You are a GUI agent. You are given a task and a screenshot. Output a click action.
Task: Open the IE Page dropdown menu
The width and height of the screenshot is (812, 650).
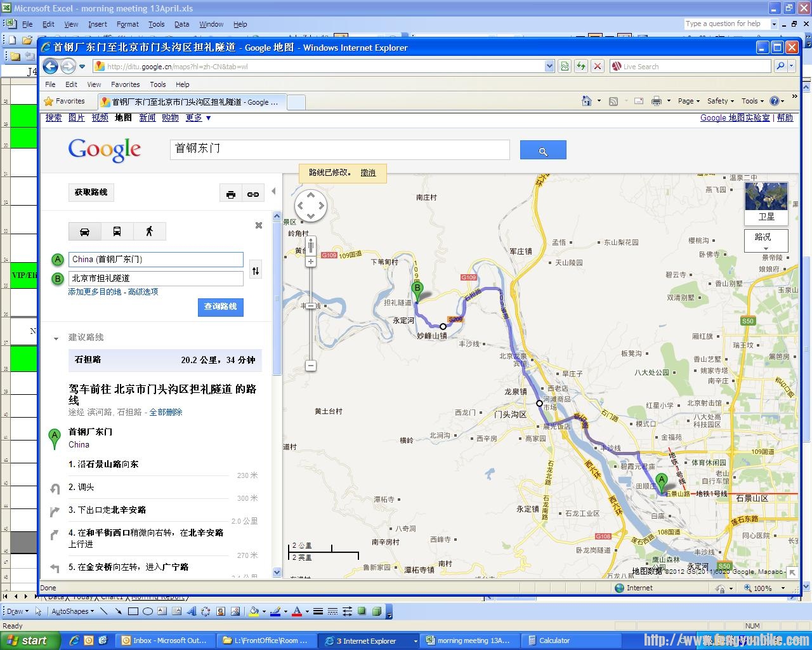[x=688, y=101]
